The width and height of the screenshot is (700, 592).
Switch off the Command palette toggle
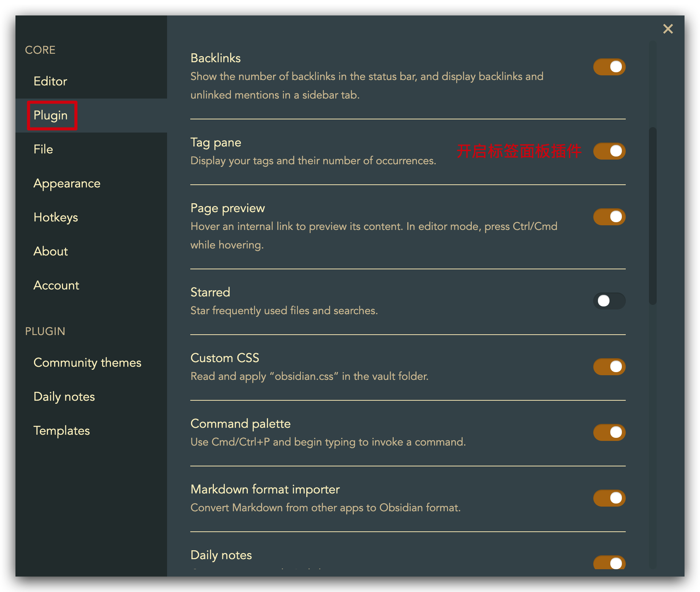(610, 432)
